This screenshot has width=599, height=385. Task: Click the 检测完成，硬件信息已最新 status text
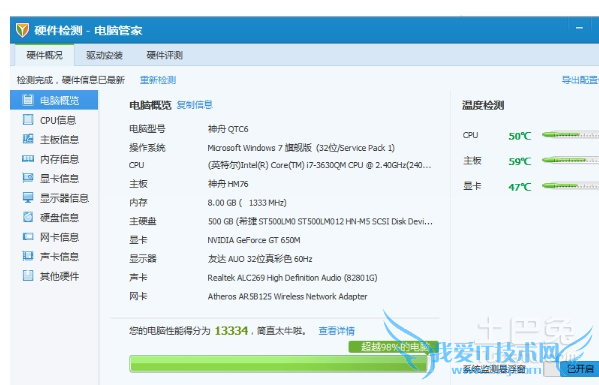(71, 80)
